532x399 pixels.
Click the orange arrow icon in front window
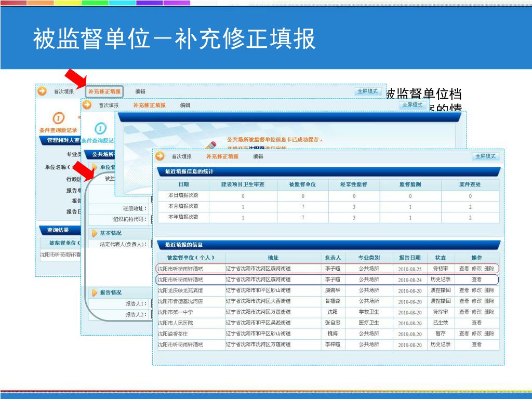point(160,156)
